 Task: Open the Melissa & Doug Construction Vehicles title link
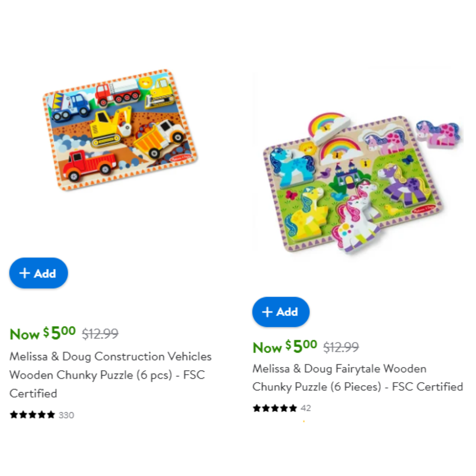(x=110, y=375)
